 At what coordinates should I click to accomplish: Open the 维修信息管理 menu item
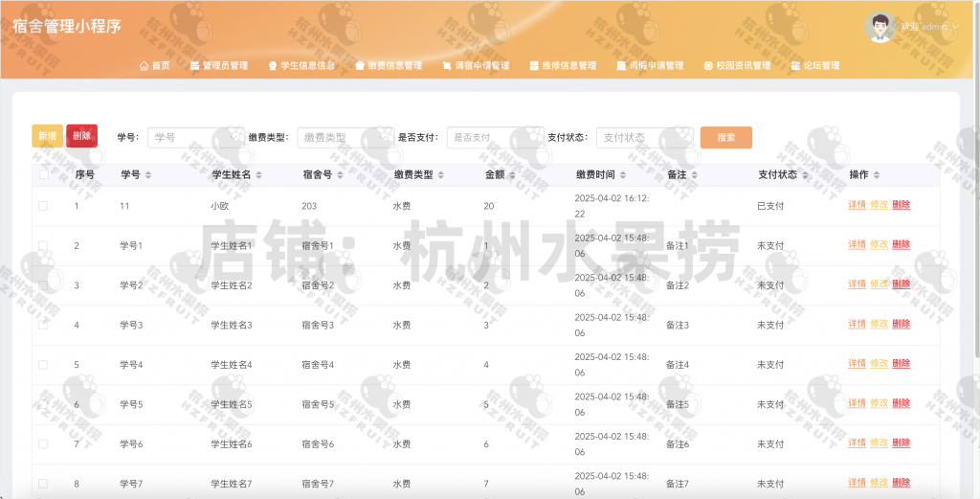click(x=563, y=66)
